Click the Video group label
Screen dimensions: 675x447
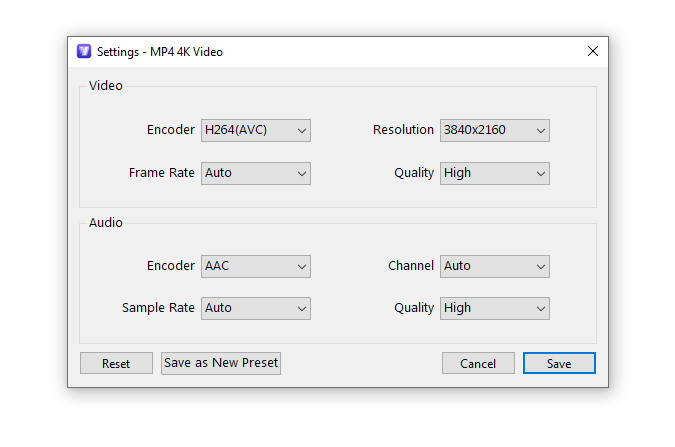point(105,86)
